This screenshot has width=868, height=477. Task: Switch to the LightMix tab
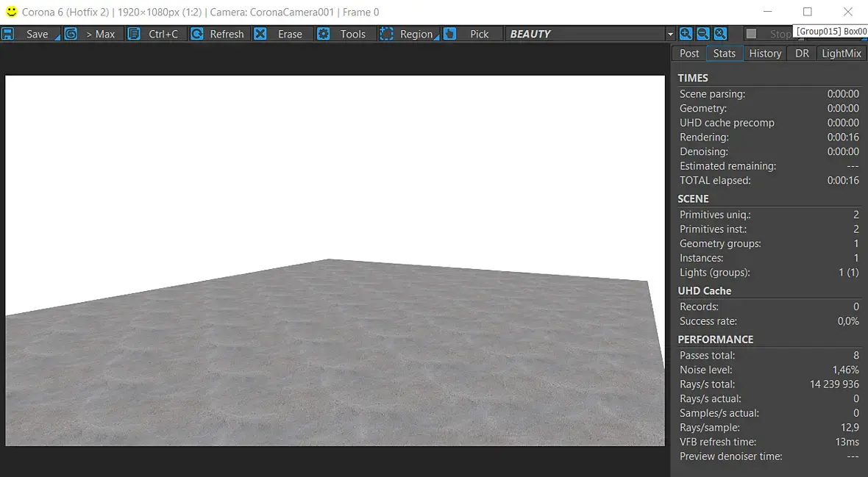pos(842,53)
